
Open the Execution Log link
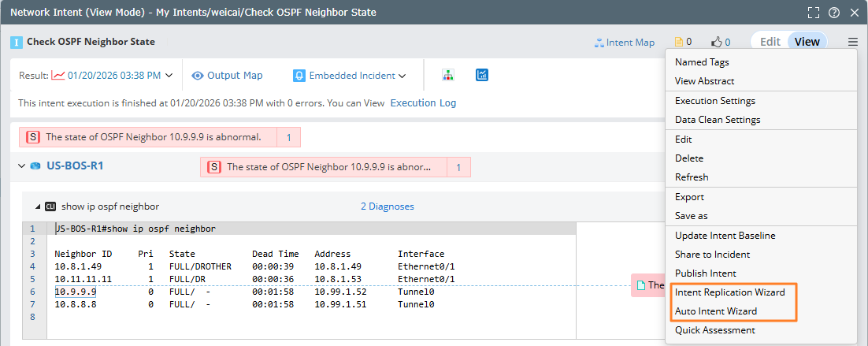pyautogui.click(x=423, y=103)
